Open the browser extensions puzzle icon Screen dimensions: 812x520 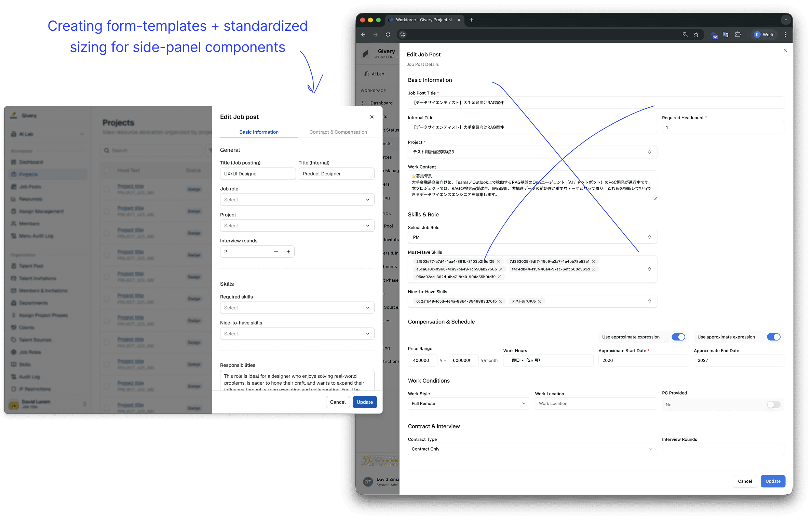(738, 35)
